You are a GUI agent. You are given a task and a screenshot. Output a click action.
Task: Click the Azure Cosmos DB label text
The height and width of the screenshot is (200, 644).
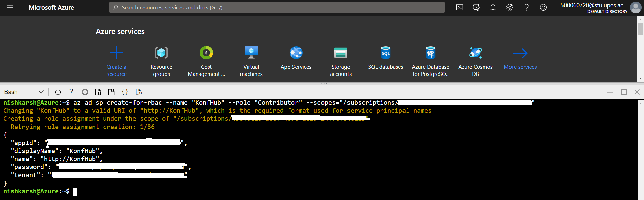476,70
